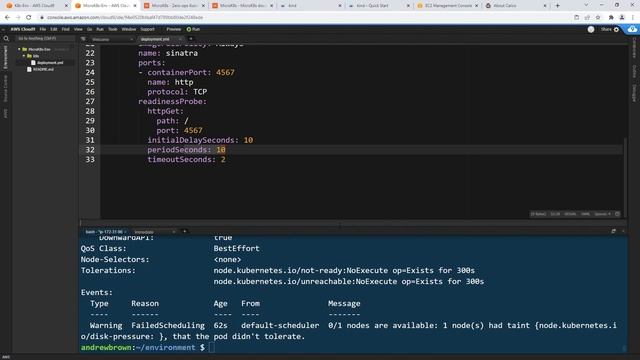Click the Preview button in the toolbar

coord(173,29)
